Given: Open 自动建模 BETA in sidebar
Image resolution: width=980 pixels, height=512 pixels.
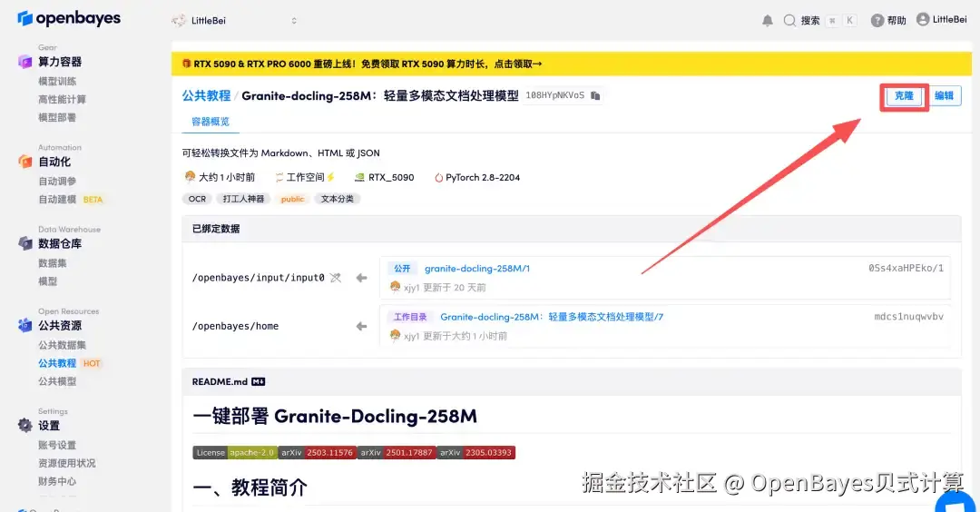Looking at the screenshot, I should pos(71,200).
